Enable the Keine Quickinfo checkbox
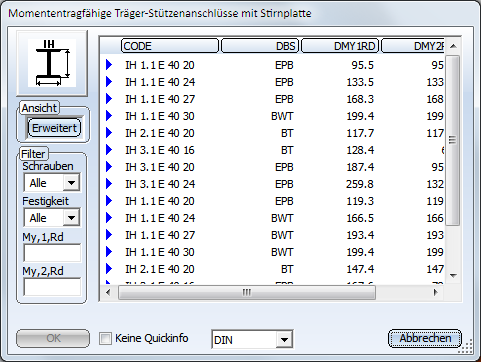Image resolution: width=481 pixels, height=362 pixels. 105,339
